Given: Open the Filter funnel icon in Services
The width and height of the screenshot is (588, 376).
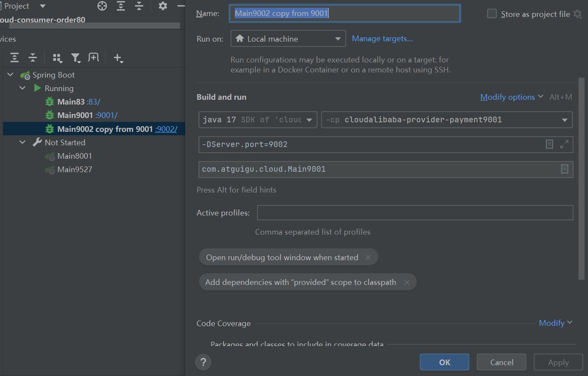Looking at the screenshot, I should click(x=76, y=58).
